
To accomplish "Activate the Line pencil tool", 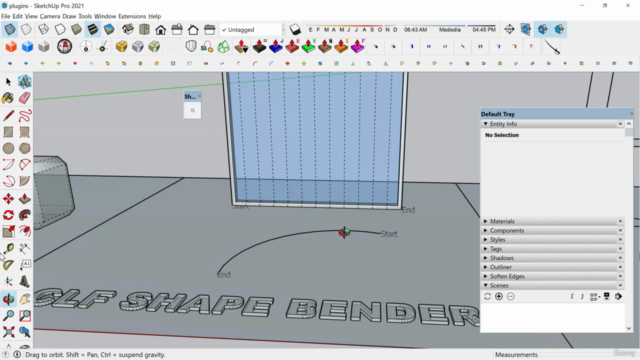I will [x=8, y=116].
